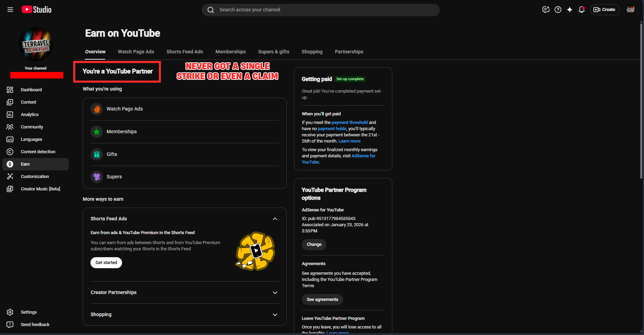This screenshot has width=644, height=335.
Task: Select the Shopping tab
Action: (312, 52)
